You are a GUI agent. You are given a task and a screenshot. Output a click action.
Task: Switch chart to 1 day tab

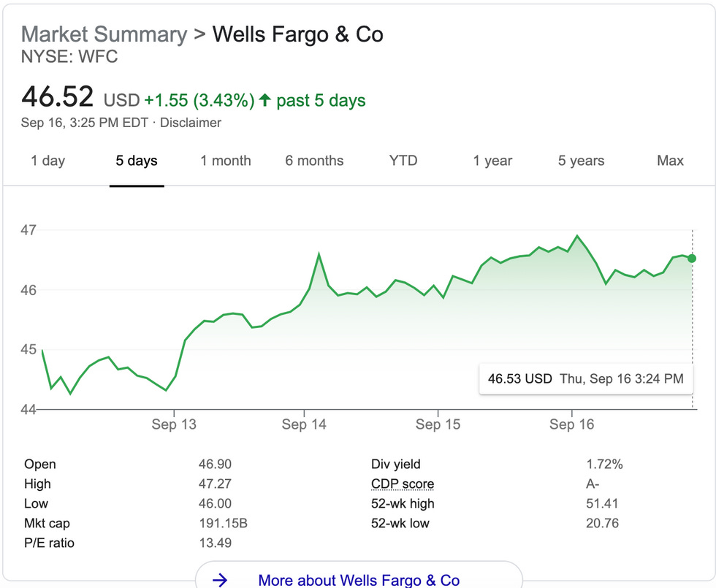tap(48, 161)
